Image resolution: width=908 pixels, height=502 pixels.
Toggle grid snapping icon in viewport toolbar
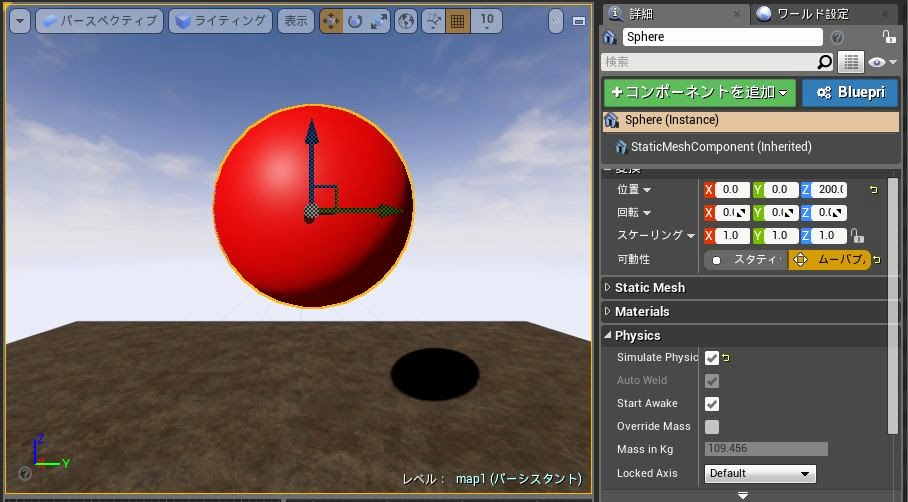(456, 21)
